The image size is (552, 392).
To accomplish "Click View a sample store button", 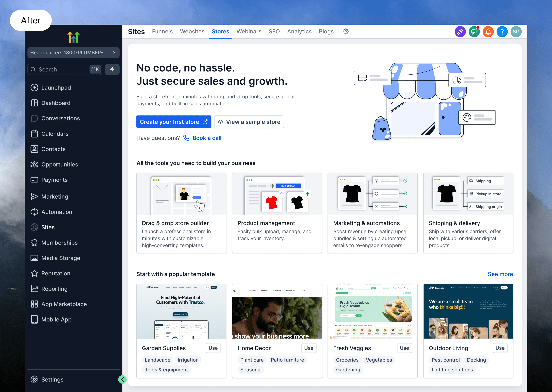I will (x=249, y=122).
